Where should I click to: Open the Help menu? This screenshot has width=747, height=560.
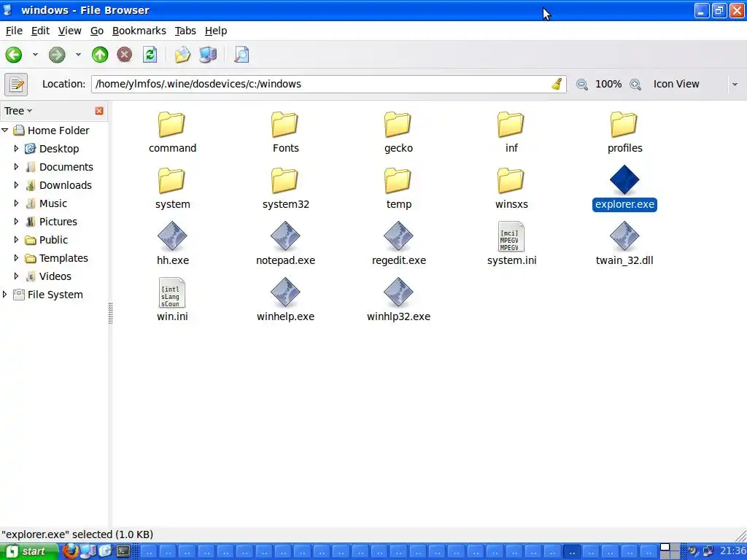pos(216,31)
